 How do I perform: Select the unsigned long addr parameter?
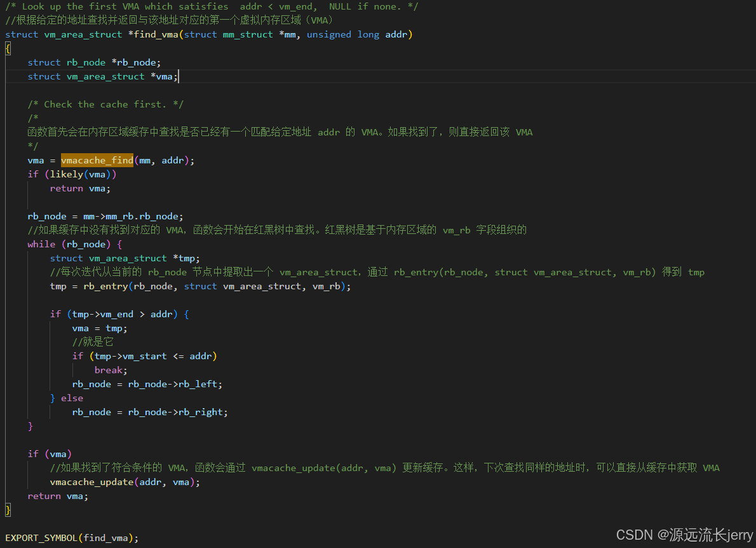click(356, 34)
